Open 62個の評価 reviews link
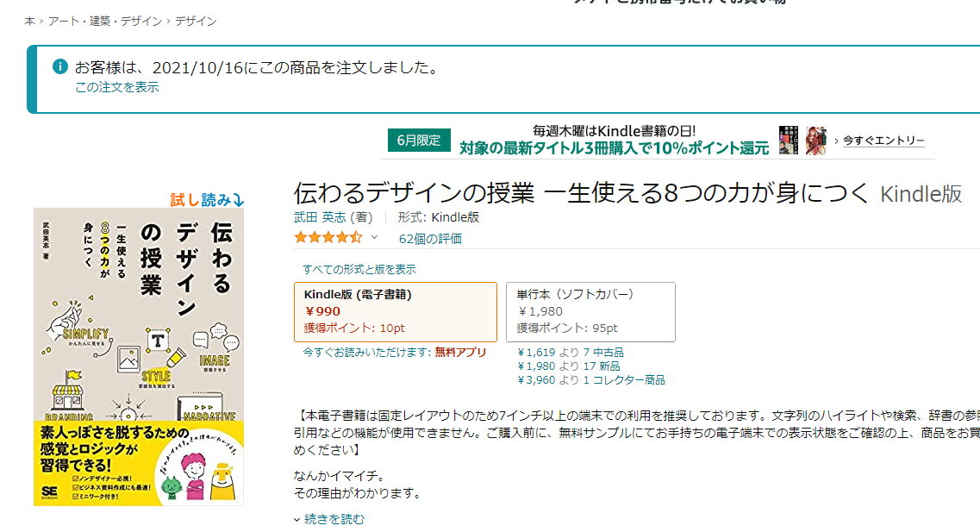This screenshot has width=980, height=532. click(430, 238)
